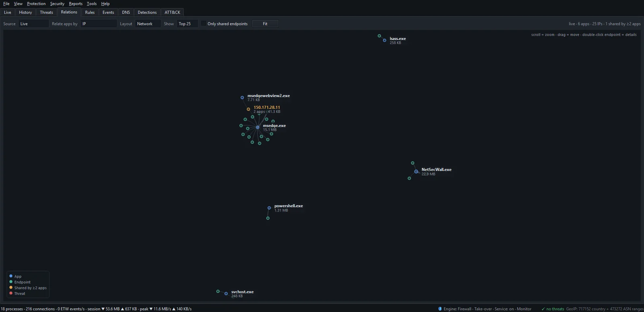
Task: Click the Endpoint legend color dot
Action: click(11, 282)
